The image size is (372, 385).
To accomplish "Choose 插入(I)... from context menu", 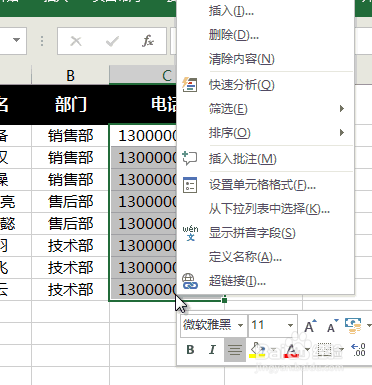I will [265, 11].
